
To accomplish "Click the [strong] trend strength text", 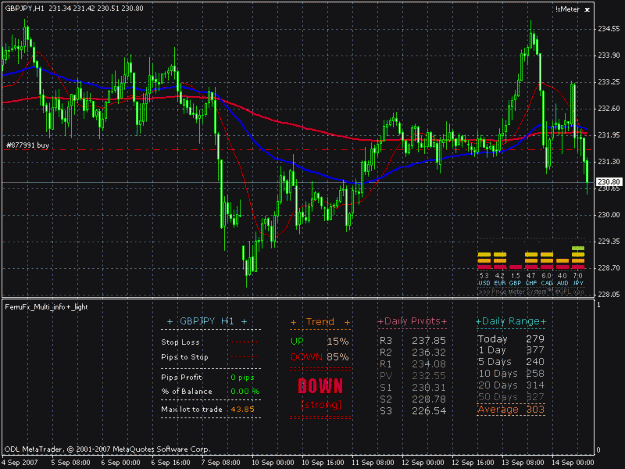I will [321, 405].
